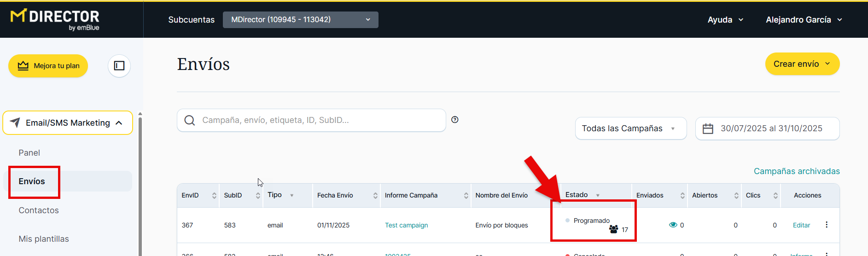Click the eye icon in Enviados column
The width and height of the screenshot is (868, 256).
[673, 225]
